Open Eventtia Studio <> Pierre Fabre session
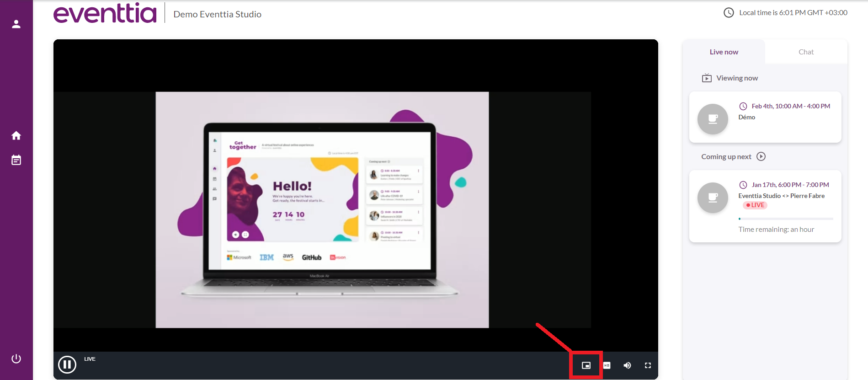 [x=781, y=196]
